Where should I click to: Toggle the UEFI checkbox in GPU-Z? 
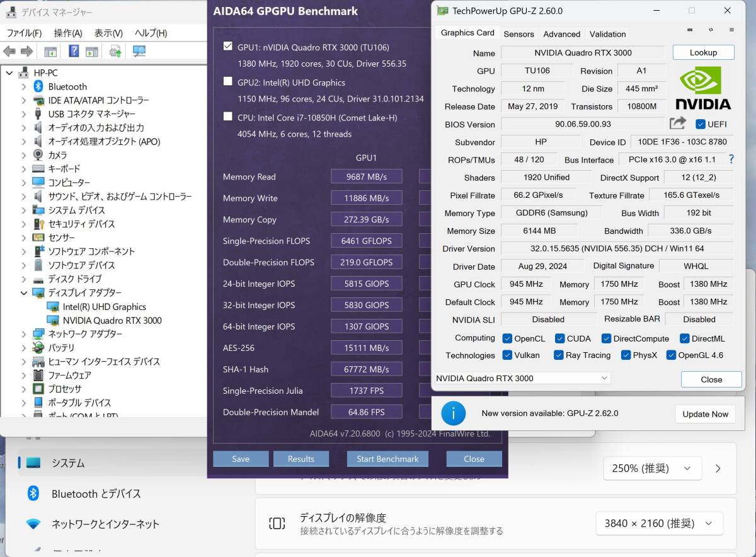[x=701, y=123]
